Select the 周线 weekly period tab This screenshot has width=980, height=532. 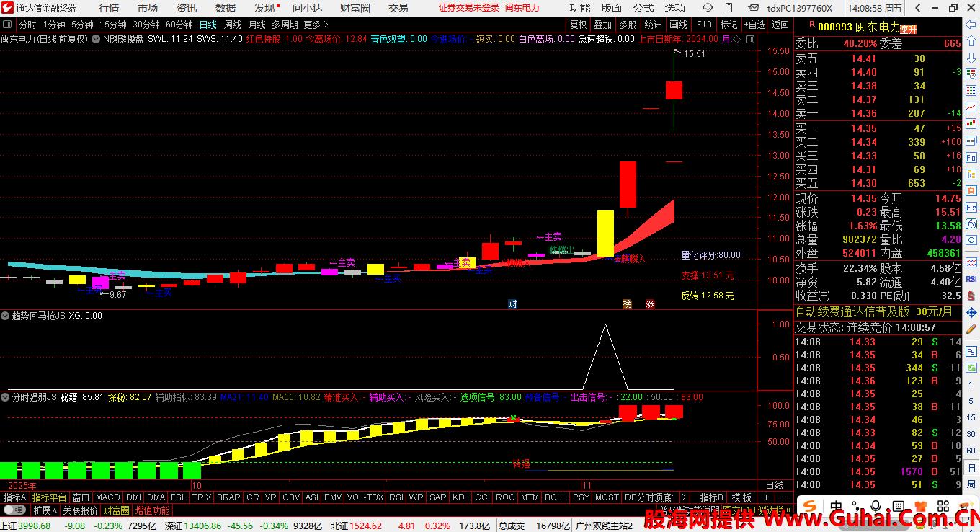[233, 25]
